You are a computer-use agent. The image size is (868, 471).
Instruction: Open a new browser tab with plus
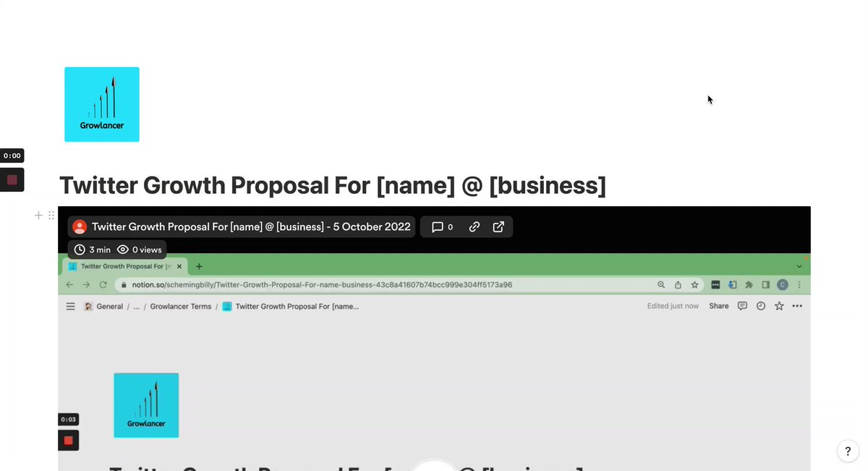click(x=200, y=266)
